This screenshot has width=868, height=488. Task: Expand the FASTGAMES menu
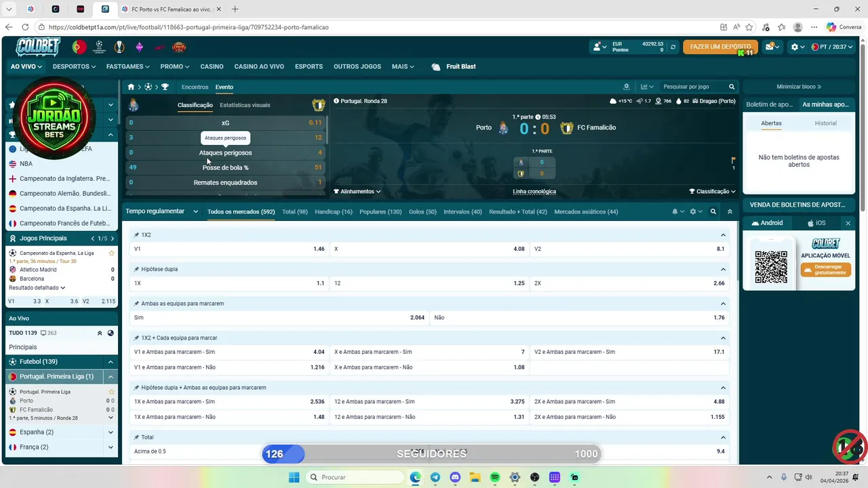(x=128, y=66)
